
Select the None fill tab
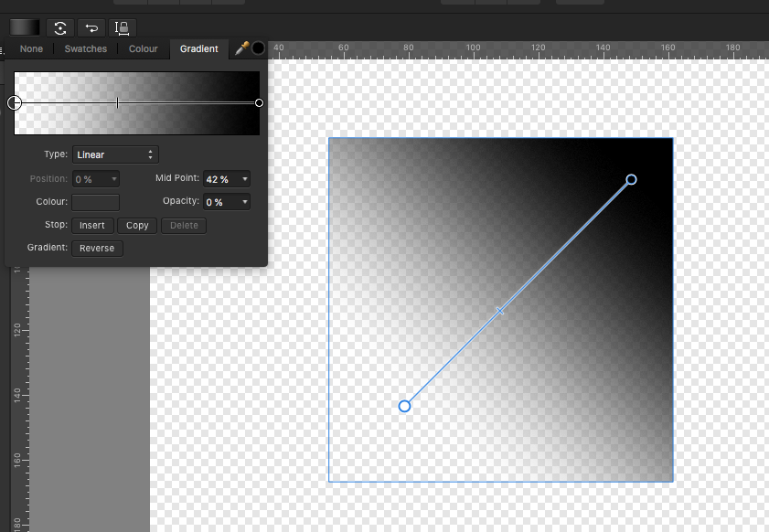point(30,48)
